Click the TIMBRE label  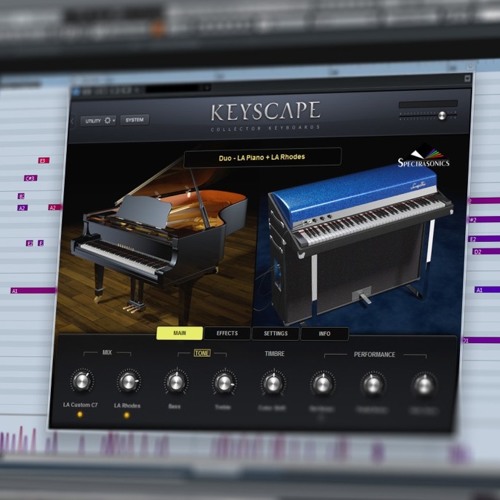(x=275, y=354)
